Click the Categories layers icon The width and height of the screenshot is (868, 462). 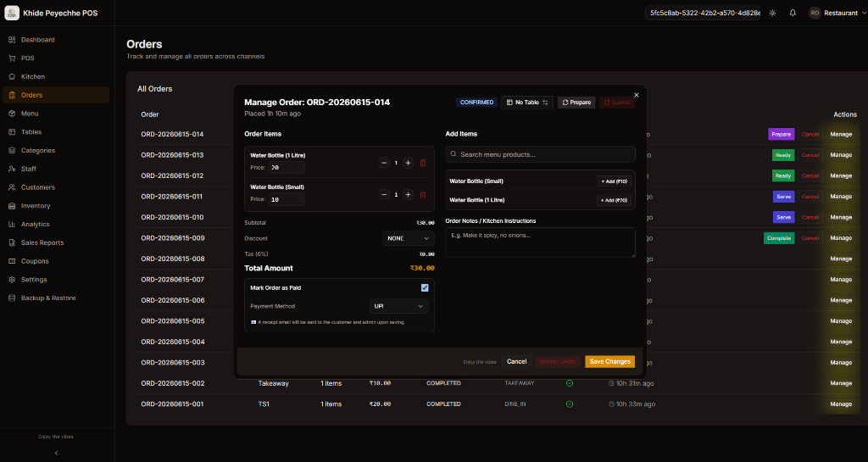coord(12,151)
